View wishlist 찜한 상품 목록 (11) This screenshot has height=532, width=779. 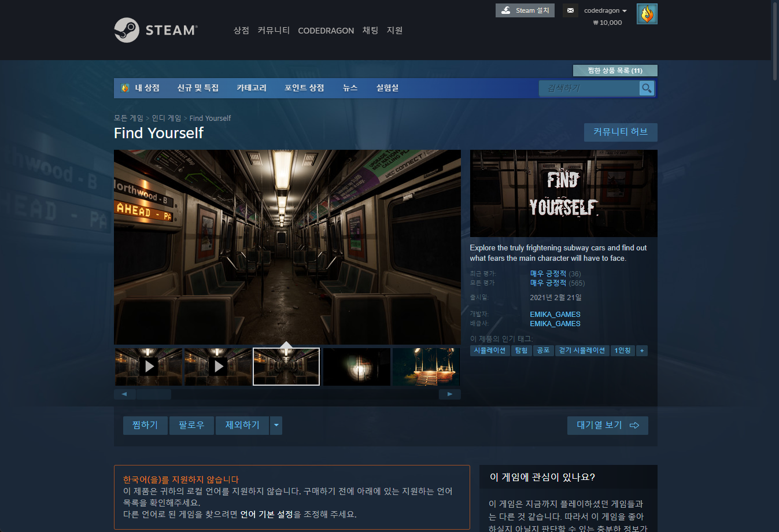(615, 71)
